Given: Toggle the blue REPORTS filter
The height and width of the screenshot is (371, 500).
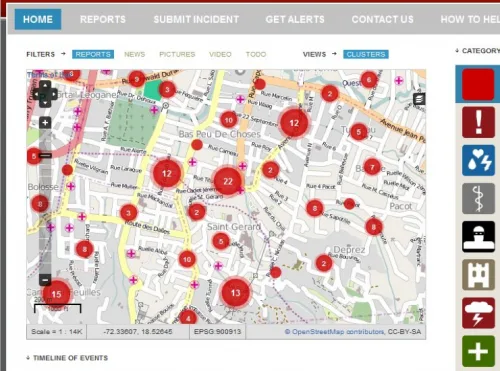Looking at the screenshot, I should click(93, 54).
